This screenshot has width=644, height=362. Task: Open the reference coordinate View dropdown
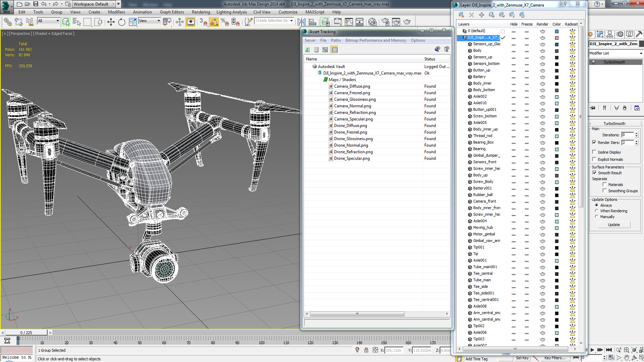click(150, 21)
